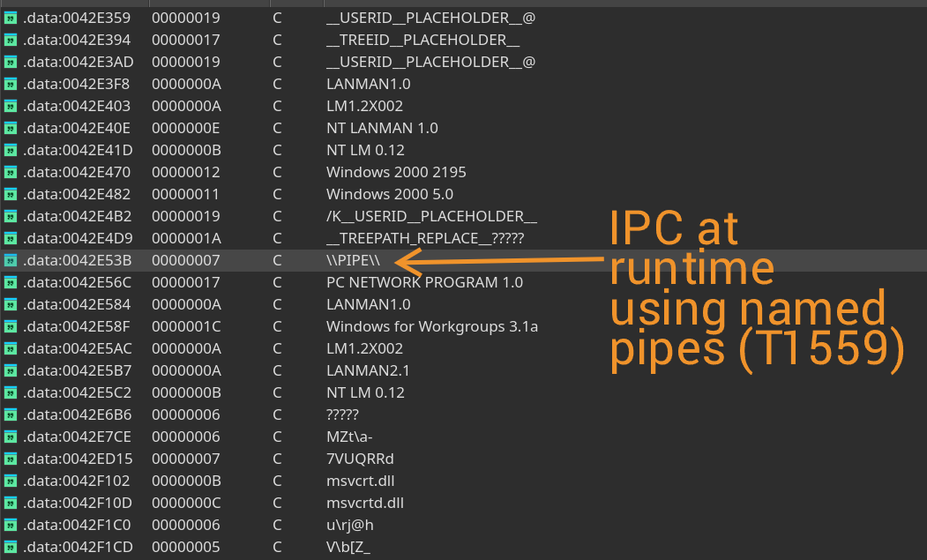This screenshot has height=560, width=927.
Task: Select the Windows 2000 5.0 string
Action: 369,194
